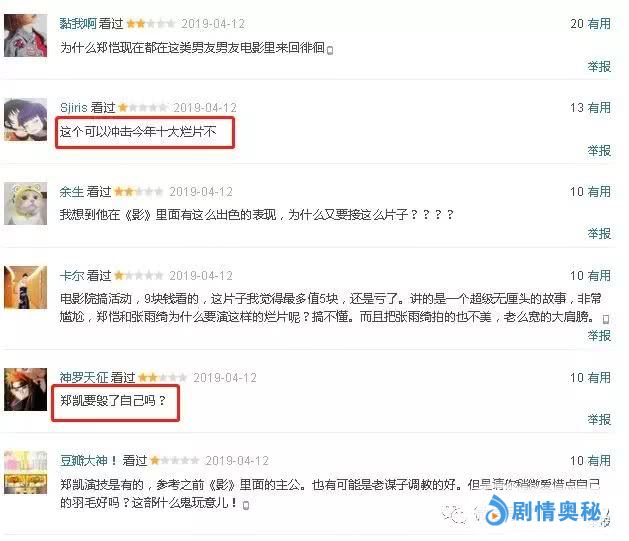Image resolution: width=629 pixels, height=541 pixels.
Task: Open 豆瓣大神！ user avatar
Action: pos(25,472)
